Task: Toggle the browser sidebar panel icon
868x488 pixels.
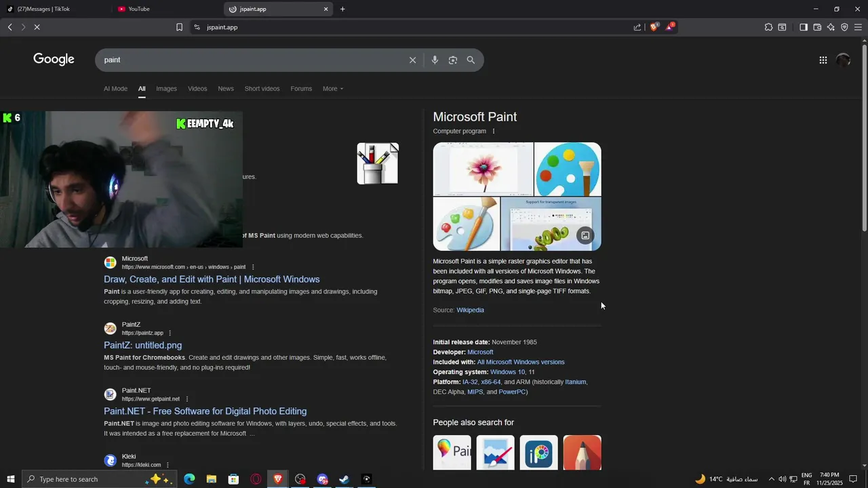Action: click(x=804, y=27)
